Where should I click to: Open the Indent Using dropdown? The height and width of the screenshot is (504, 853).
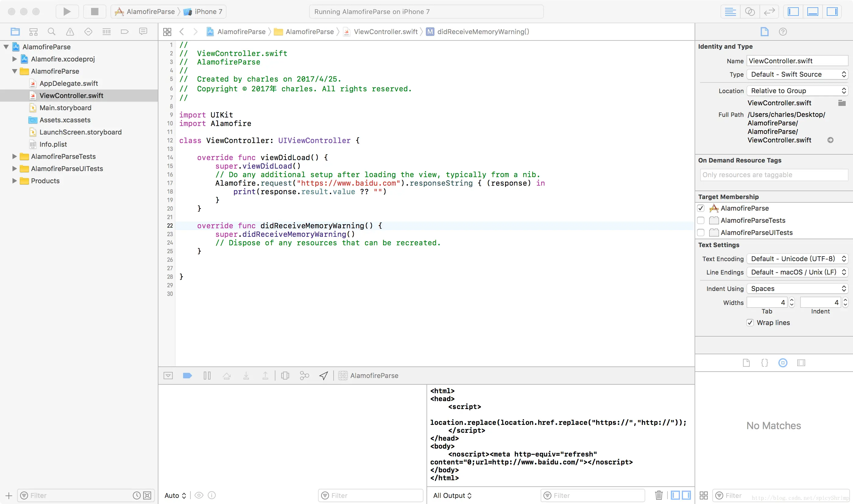(x=797, y=289)
